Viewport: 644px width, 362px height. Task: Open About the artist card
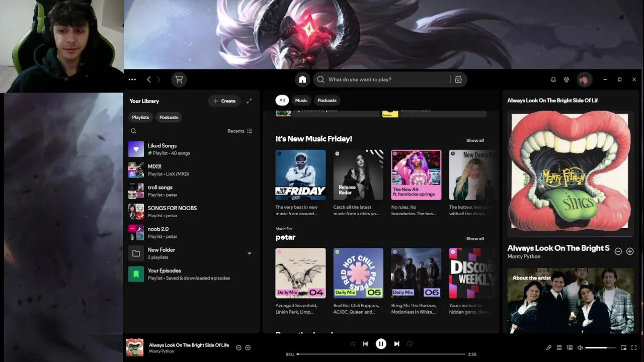pyautogui.click(x=570, y=301)
